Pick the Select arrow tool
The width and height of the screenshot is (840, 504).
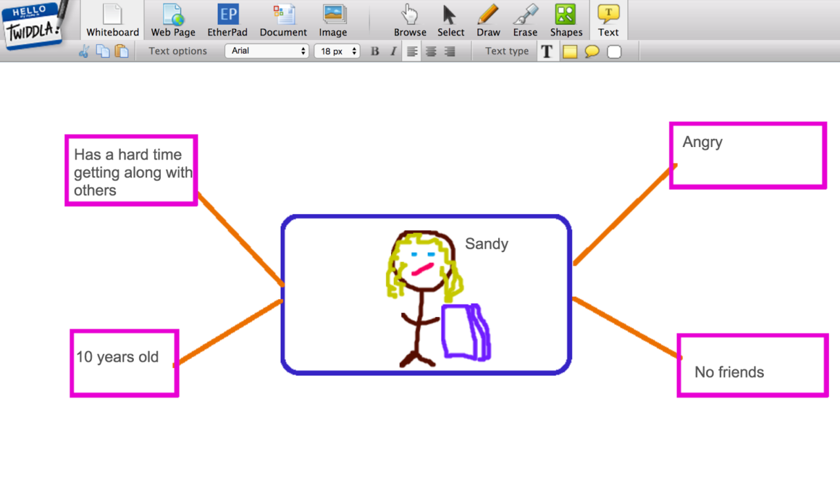pos(451,20)
